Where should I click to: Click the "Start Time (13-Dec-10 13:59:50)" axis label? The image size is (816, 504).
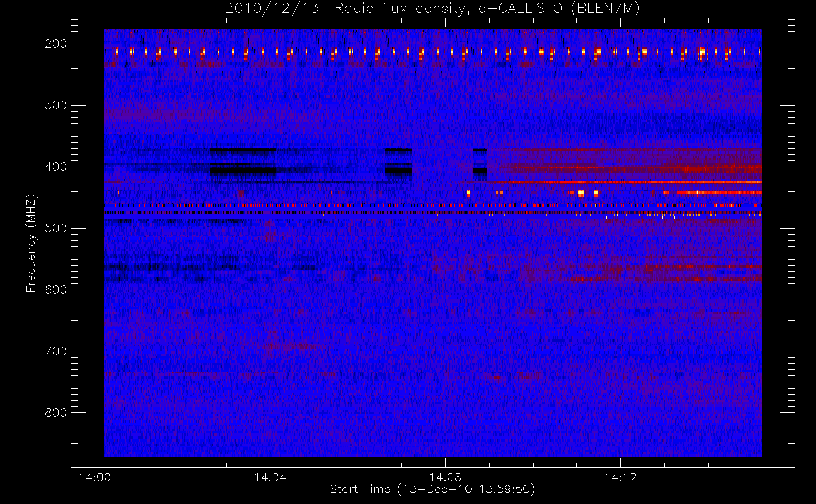point(432,489)
